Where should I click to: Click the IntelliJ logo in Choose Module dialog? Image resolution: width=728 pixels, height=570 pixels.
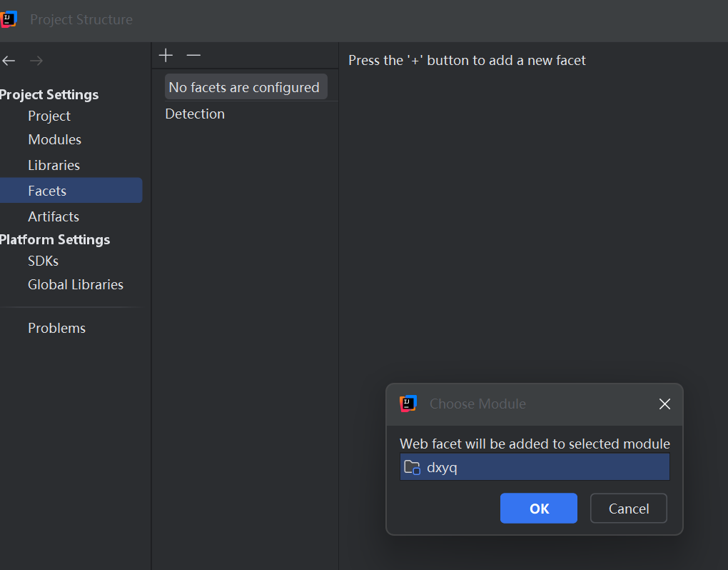(x=408, y=404)
